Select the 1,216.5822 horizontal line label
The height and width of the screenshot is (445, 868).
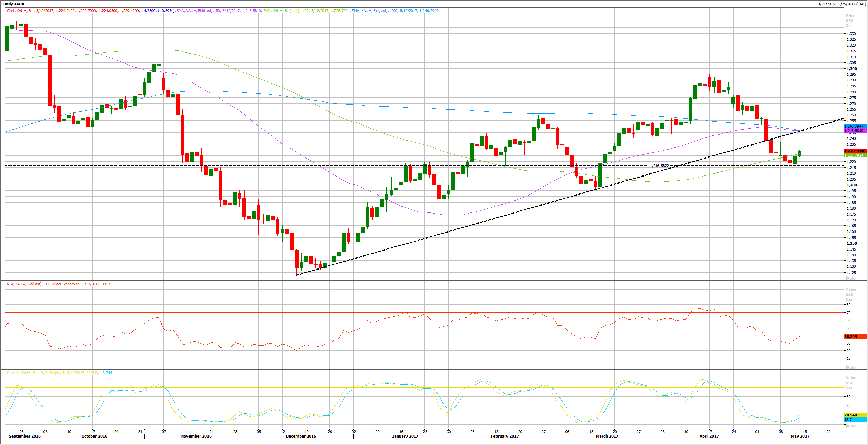[x=659, y=166]
